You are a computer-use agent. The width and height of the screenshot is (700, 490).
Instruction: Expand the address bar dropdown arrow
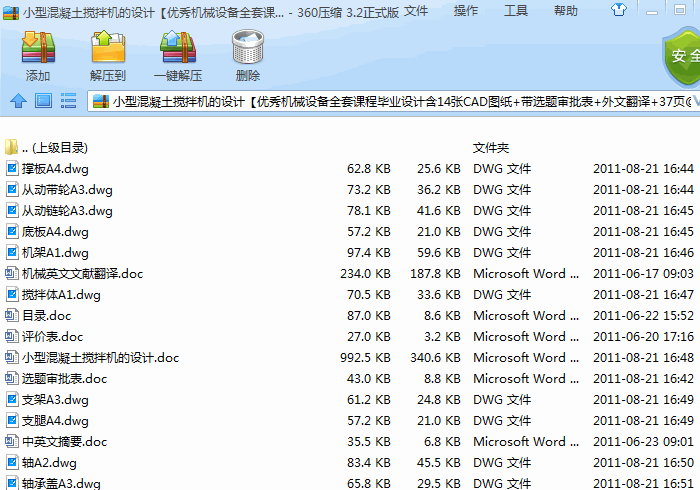696,102
